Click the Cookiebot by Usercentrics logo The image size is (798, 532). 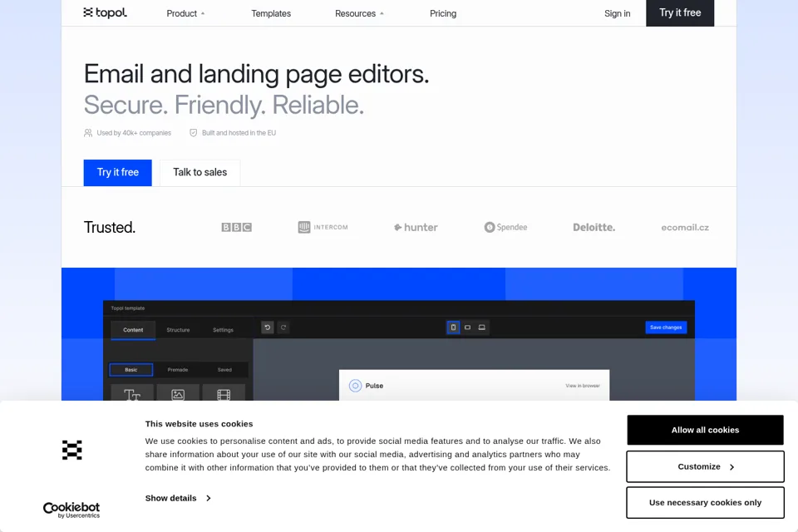71,510
